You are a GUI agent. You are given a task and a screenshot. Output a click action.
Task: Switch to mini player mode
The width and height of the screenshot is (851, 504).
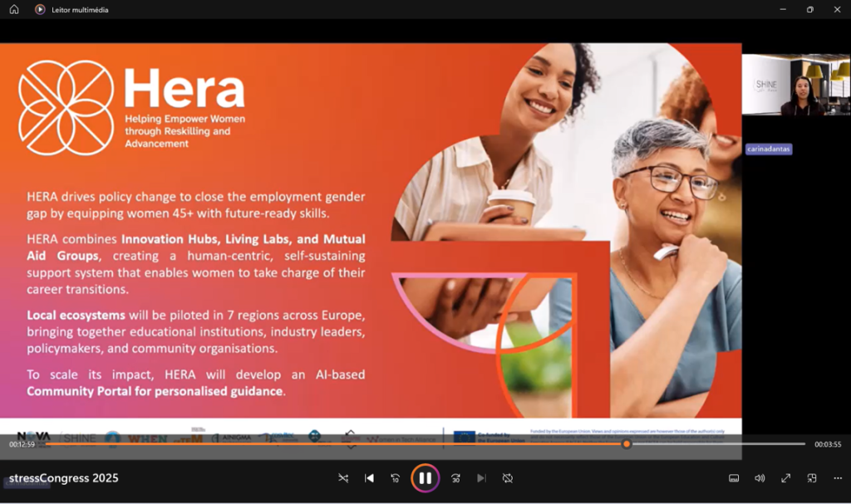pos(811,478)
